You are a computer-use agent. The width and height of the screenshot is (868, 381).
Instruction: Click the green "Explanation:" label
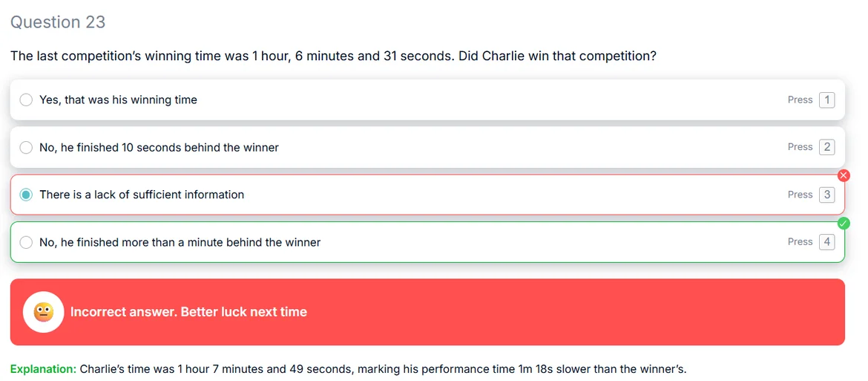[43, 369]
